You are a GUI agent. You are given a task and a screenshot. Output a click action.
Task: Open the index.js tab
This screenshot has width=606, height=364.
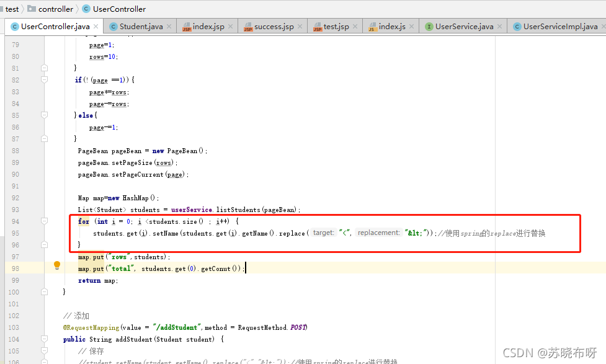point(391,26)
